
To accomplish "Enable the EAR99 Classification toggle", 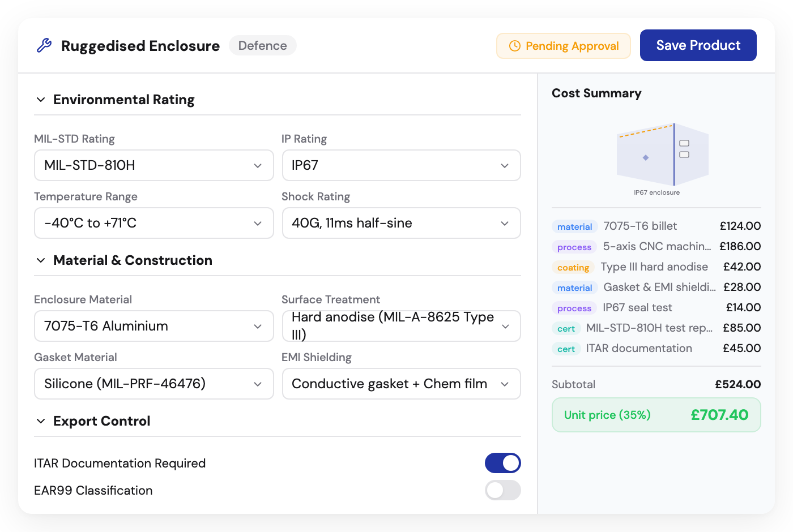I will [x=502, y=490].
